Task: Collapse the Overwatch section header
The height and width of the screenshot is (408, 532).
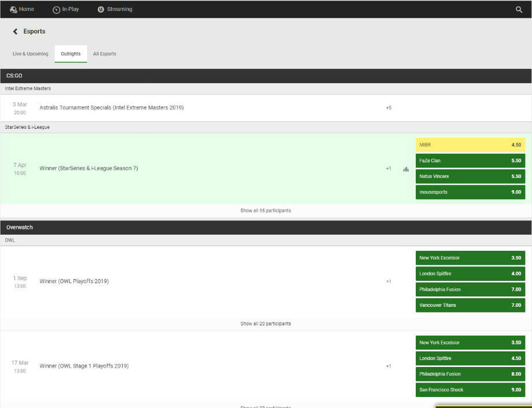Action: (x=266, y=228)
